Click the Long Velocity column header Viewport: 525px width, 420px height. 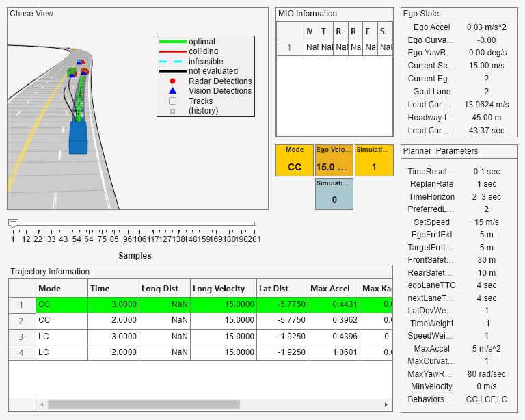(224, 289)
